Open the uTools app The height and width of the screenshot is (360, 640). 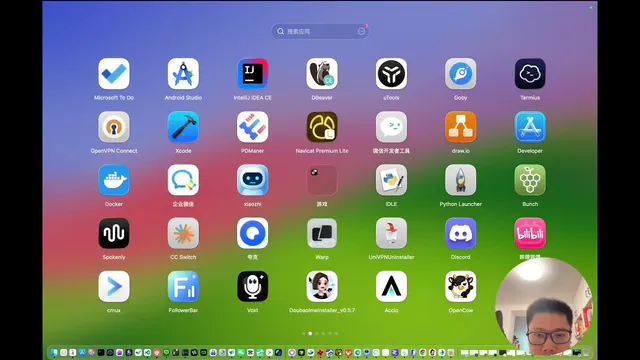(x=391, y=74)
